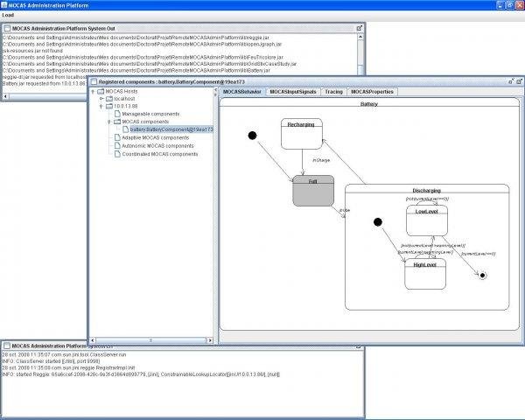This screenshot has height=420, width=525.
Task: Select the 10.0.13.88 folder icon
Action: coord(109,106)
